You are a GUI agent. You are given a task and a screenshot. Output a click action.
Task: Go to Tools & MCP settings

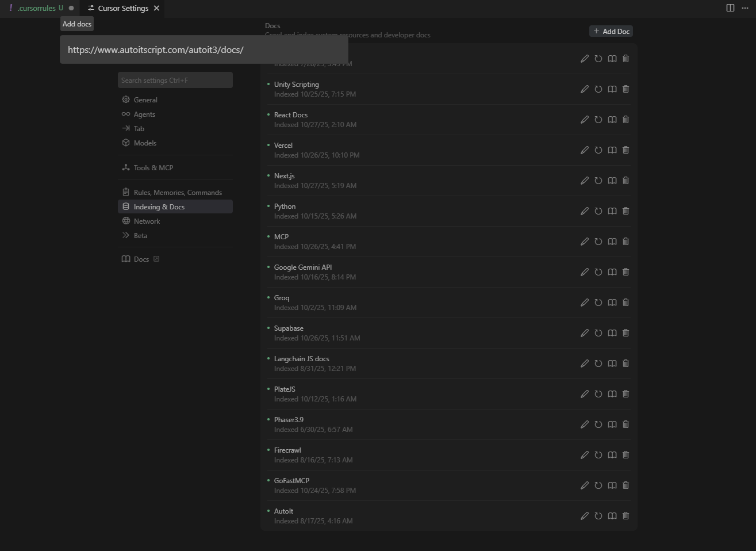(153, 168)
